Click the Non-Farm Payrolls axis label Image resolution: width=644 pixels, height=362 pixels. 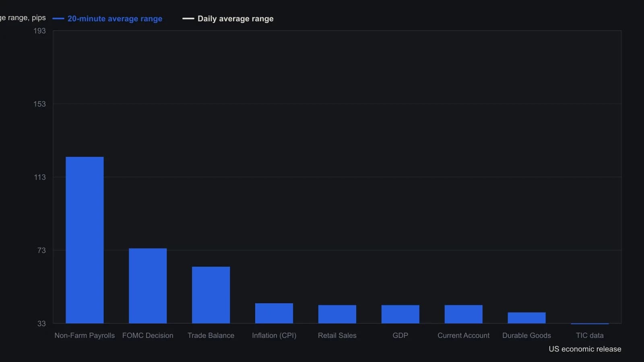[x=85, y=335]
